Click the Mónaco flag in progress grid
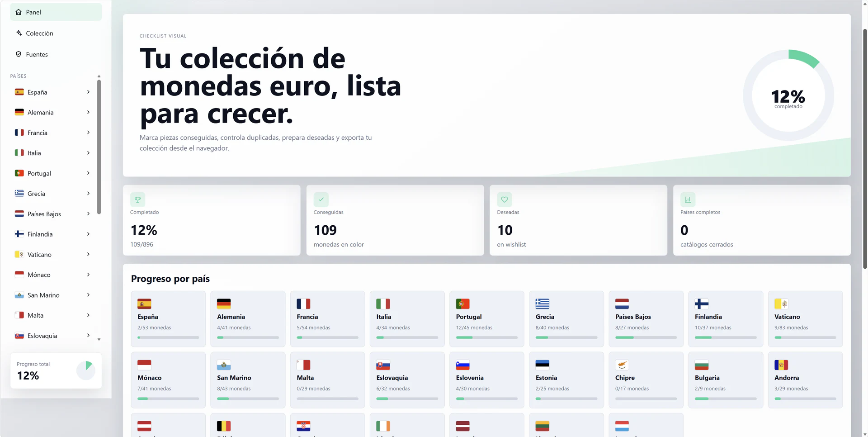 click(x=144, y=365)
